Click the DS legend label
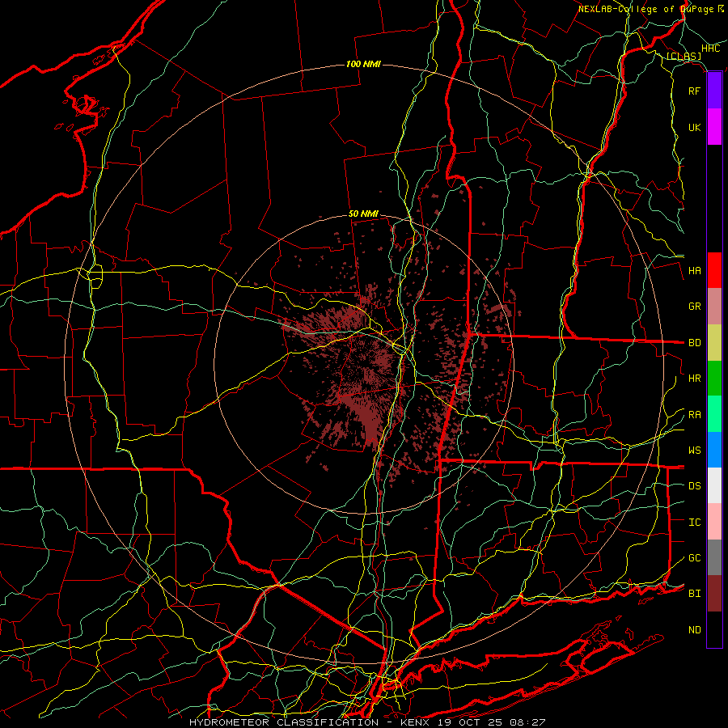The height and width of the screenshot is (728, 728). [694, 485]
